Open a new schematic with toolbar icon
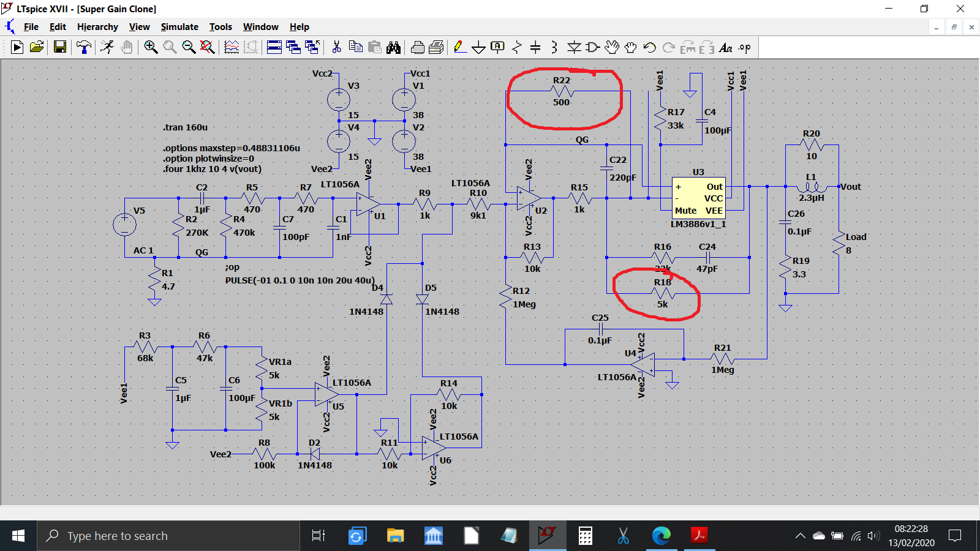The height and width of the screenshot is (551, 980). pyautogui.click(x=17, y=47)
